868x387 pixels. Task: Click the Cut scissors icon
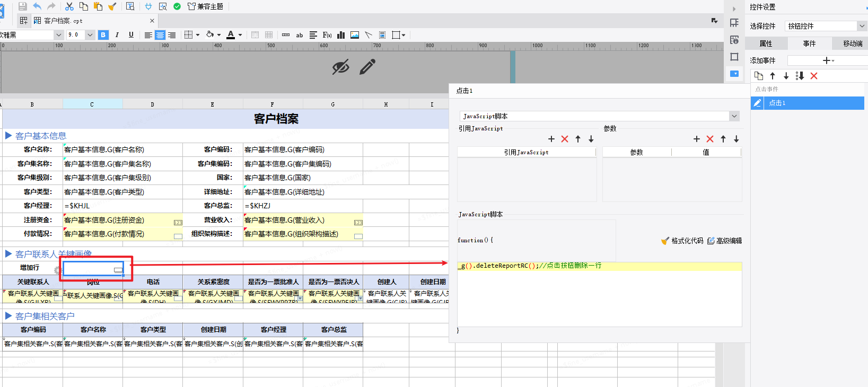click(69, 6)
